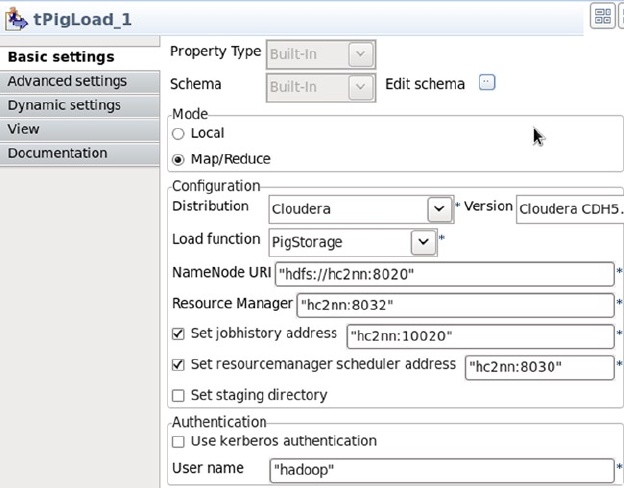Viewport: 624px width, 488px height.
Task: Toggle Set resourcemanager scheduler address checkbox
Action: [x=179, y=365]
